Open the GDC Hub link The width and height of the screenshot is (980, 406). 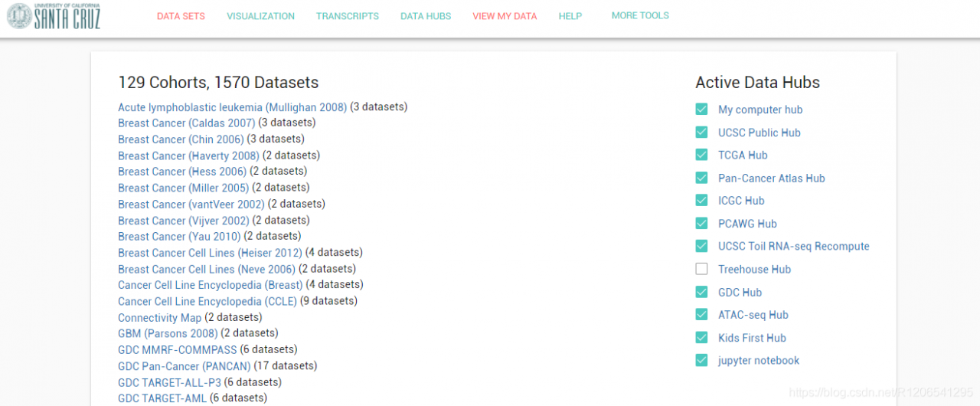[740, 292]
